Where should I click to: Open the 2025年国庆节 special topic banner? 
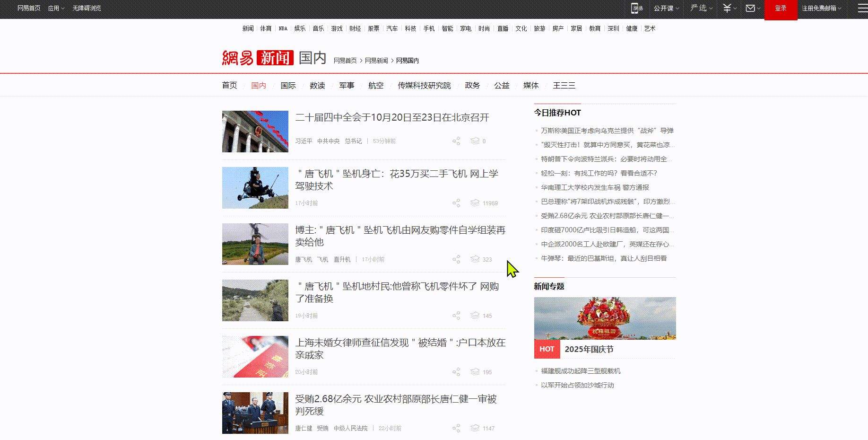605,318
